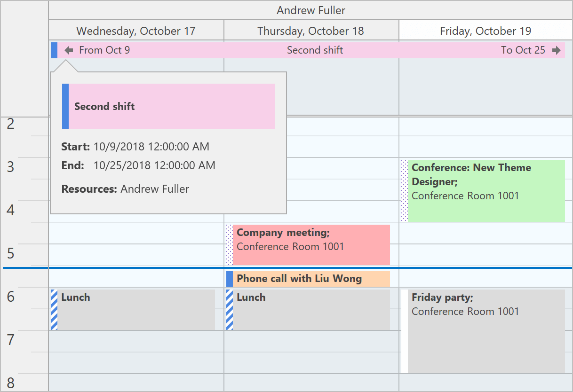This screenshot has width=573, height=392.
Task: Select the Wednesday, October 17 day header
Action: (136, 31)
